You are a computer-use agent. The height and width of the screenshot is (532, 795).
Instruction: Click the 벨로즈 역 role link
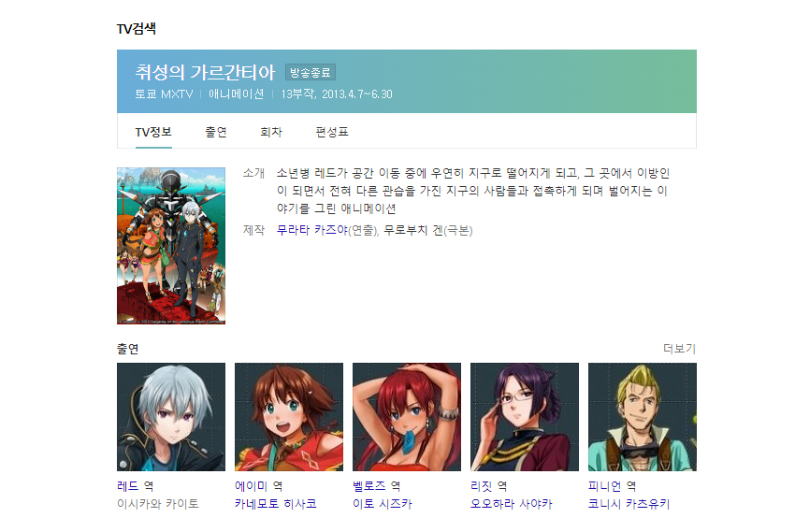[377, 486]
